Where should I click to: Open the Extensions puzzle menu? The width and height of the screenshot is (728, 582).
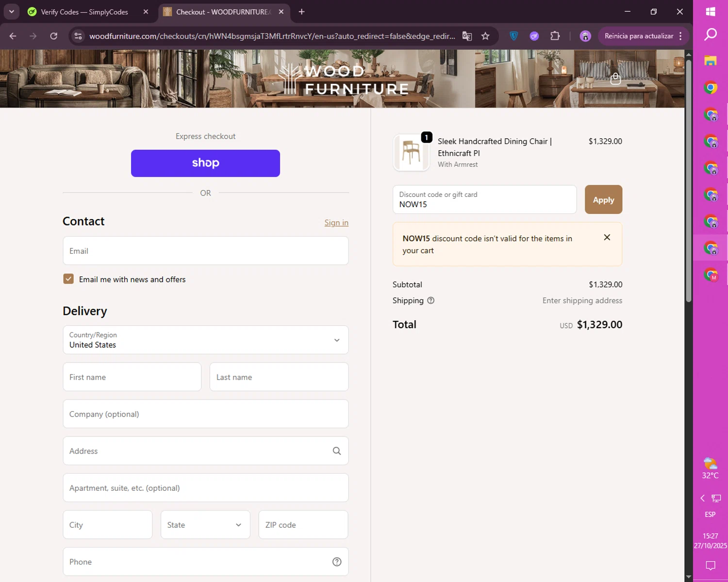tap(555, 36)
